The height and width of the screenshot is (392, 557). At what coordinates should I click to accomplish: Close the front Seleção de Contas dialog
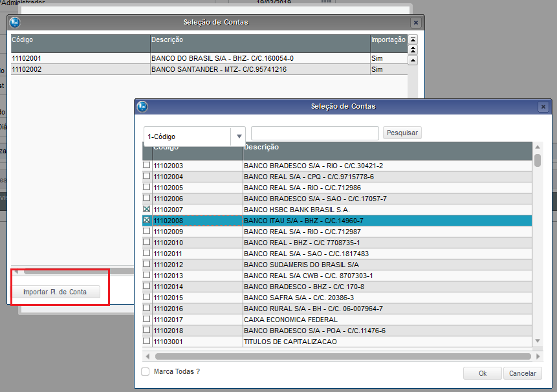[x=543, y=107]
